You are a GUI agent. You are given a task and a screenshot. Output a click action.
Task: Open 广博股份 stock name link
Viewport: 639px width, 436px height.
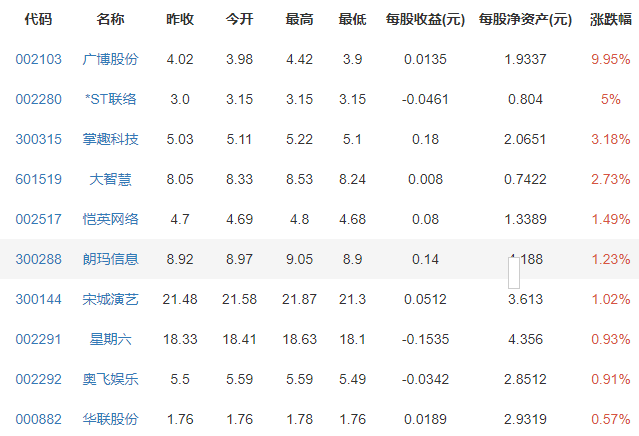110,59
